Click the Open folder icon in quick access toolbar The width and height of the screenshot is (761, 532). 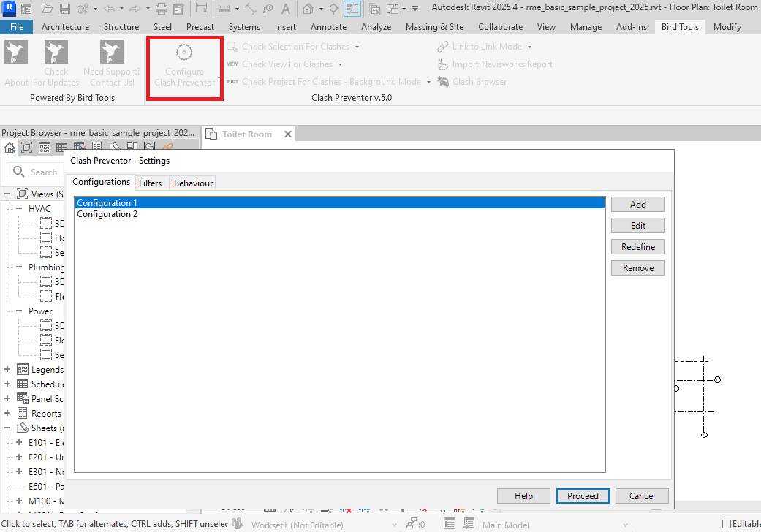47,8
